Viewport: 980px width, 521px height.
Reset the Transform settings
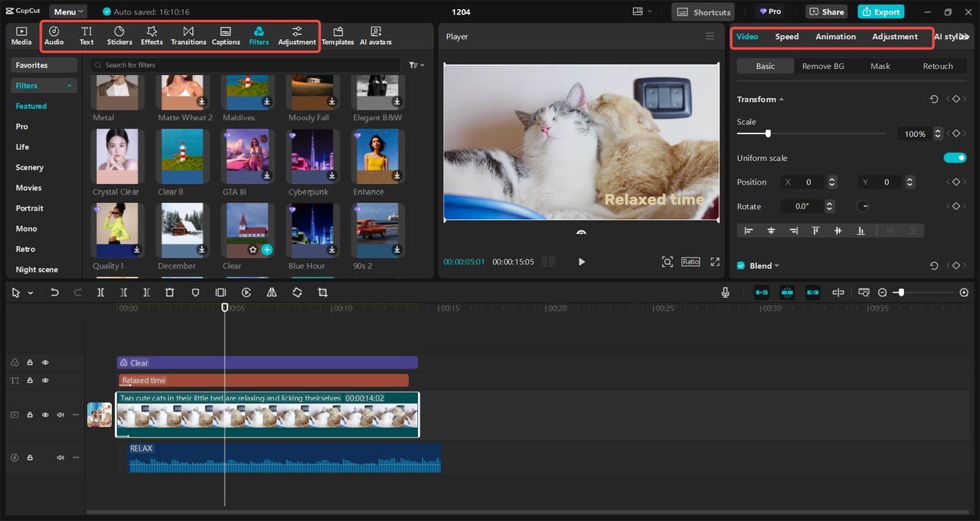(x=934, y=100)
